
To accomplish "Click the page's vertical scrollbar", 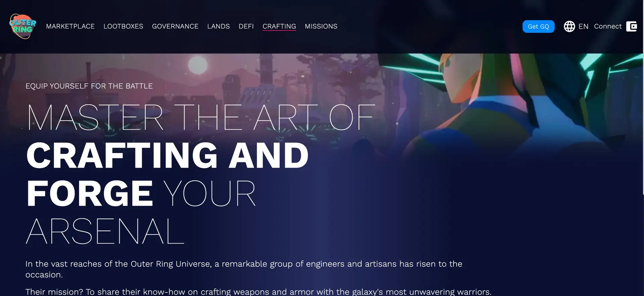I will point(643,97).
